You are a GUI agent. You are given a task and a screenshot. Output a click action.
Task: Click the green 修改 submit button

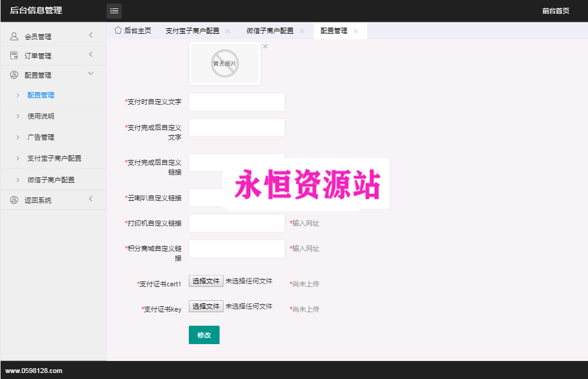pos(204,335)
